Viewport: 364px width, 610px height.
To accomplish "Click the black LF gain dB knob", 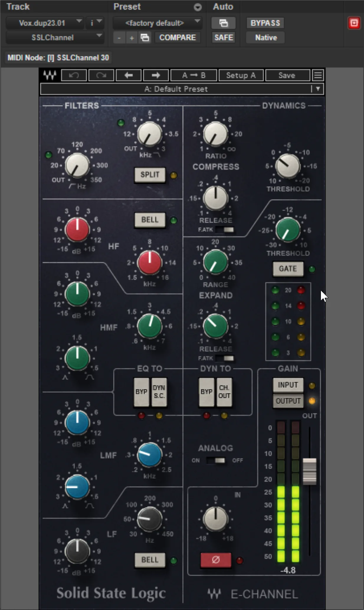I will coord(77,551).
